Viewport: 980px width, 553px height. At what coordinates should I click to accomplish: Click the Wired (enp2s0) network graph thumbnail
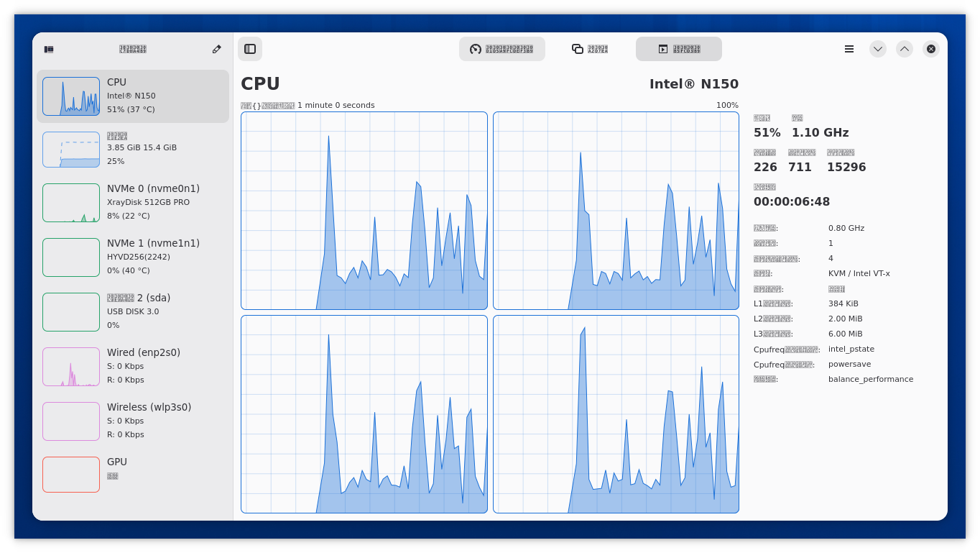[x=71, y=367]
